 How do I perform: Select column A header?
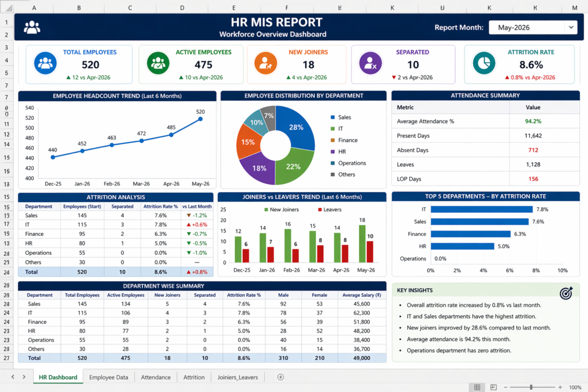coord(34,7)
